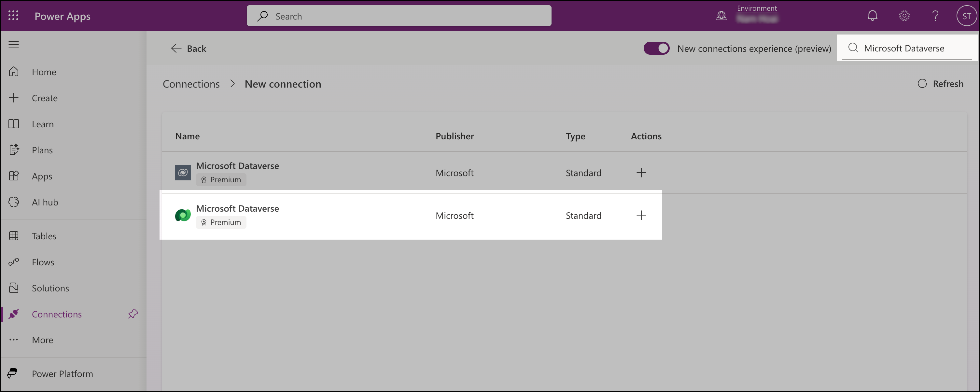The image size is (980, 392).
Task: Click the Connections breadcrumb link
Action: tap(191, 84)
